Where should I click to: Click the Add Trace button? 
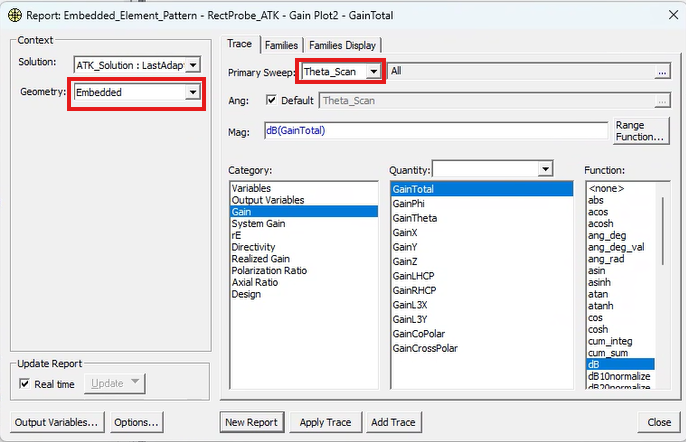393,422
